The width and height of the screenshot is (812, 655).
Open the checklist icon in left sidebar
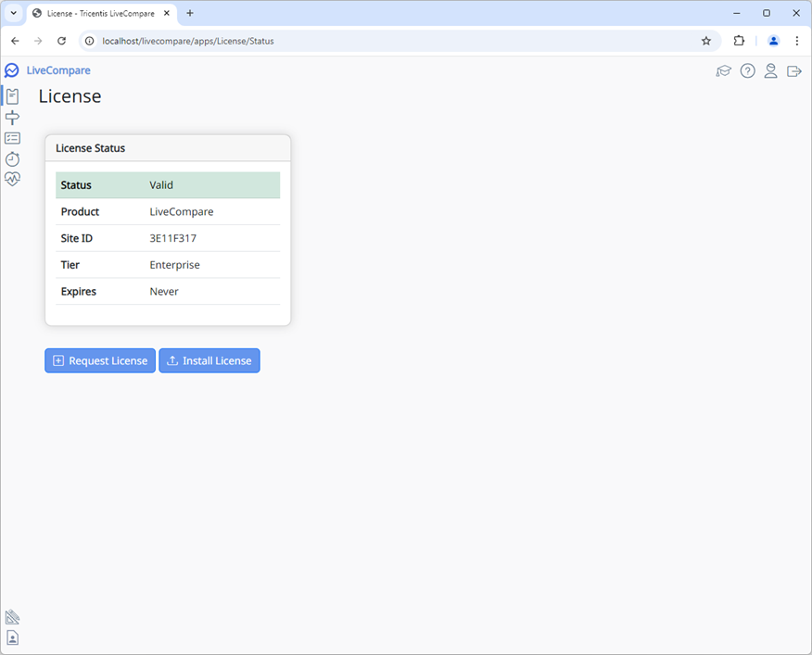pos(12,138)
